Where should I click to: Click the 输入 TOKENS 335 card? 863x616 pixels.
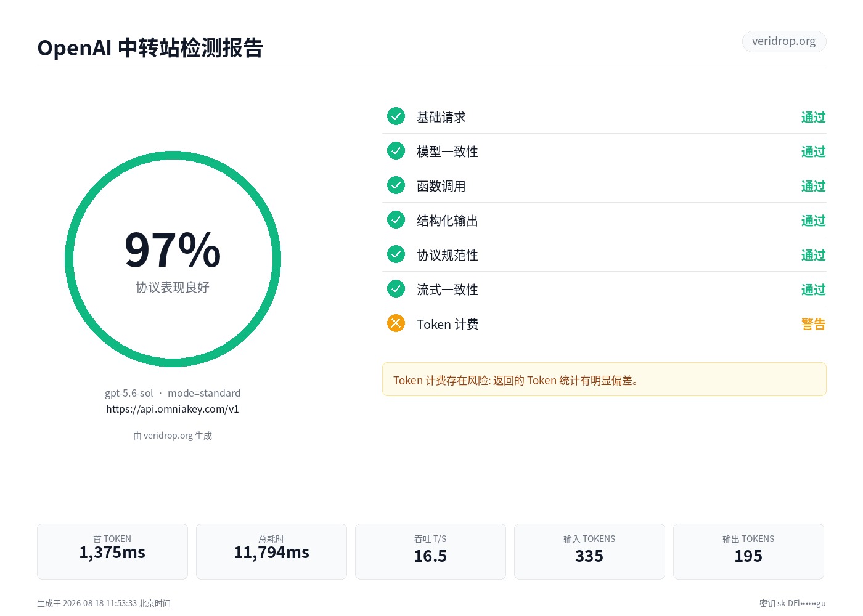point(589,551)
